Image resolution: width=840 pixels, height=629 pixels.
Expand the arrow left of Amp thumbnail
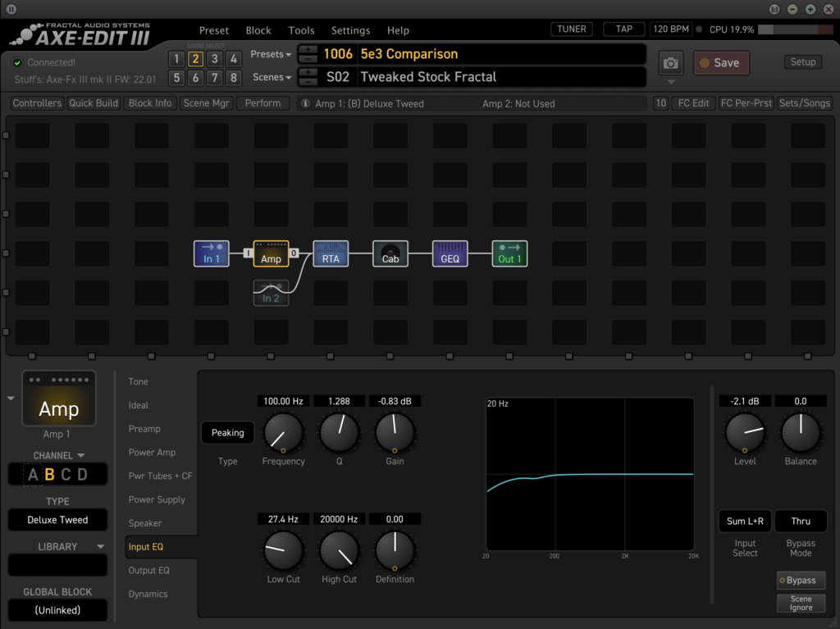tap(11, 399)
